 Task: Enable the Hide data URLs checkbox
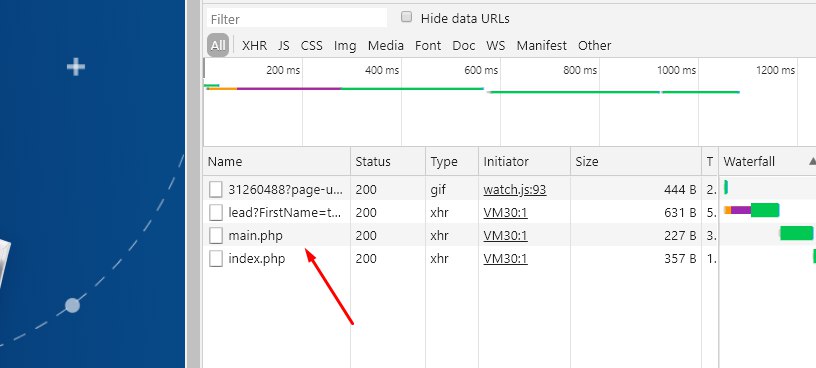click(x=406, y=17)
